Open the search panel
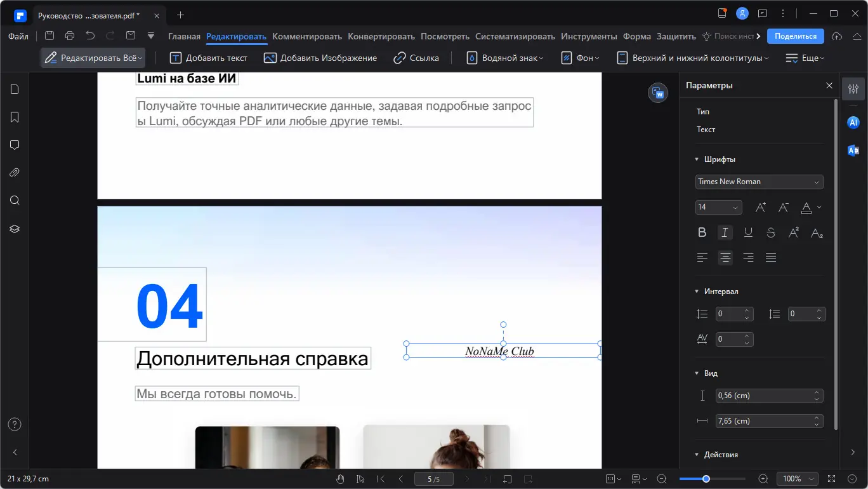 (x=15, y=200)
